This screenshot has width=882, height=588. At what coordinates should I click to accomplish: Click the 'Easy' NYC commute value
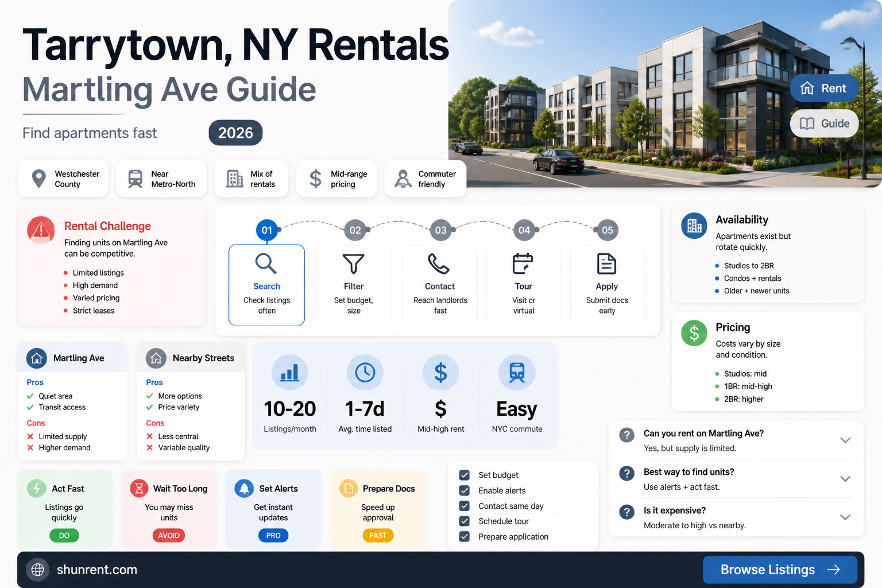pos(517,409)
